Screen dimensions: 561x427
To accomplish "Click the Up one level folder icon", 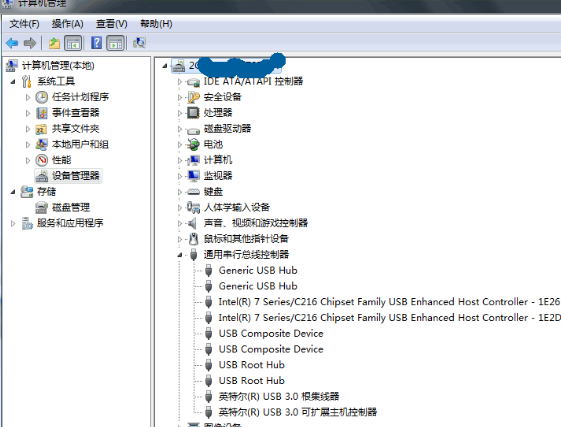I will pyautogui.click(x=54, y=43).
